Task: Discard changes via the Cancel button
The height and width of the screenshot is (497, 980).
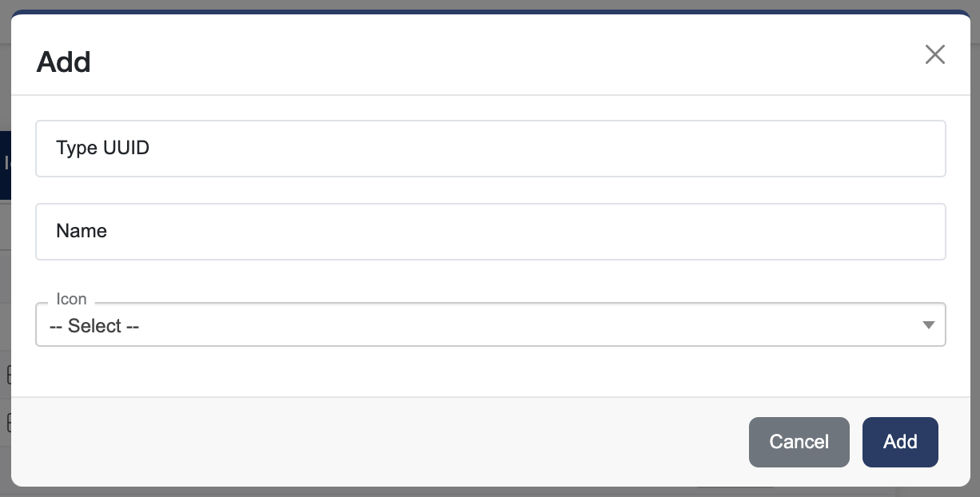Action: click(799, 442)
